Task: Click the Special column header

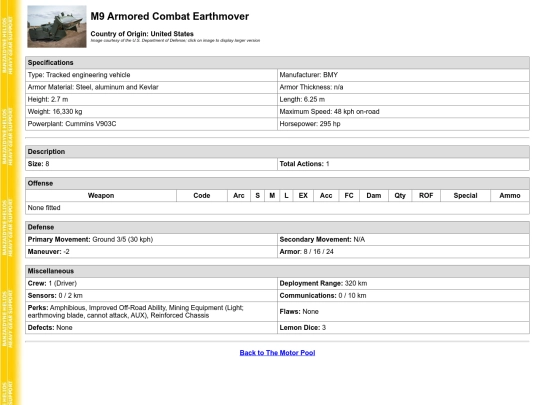Action: (x=465, y=196)
